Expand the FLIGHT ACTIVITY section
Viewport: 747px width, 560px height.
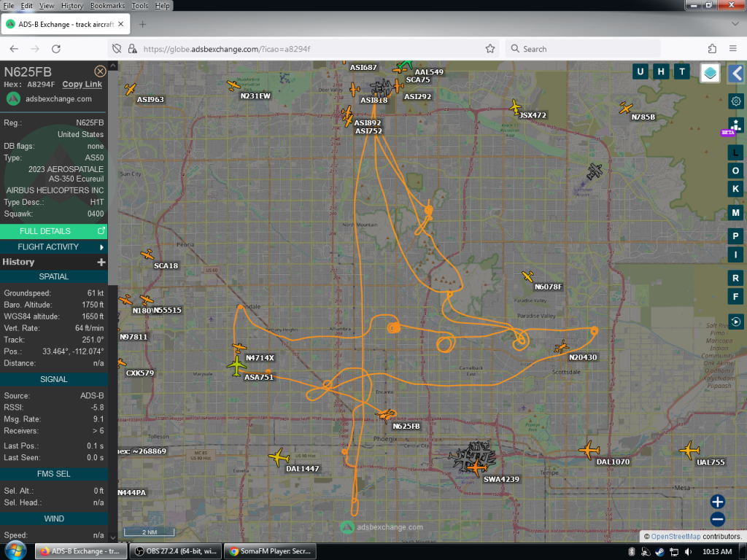tap(53, 246)
